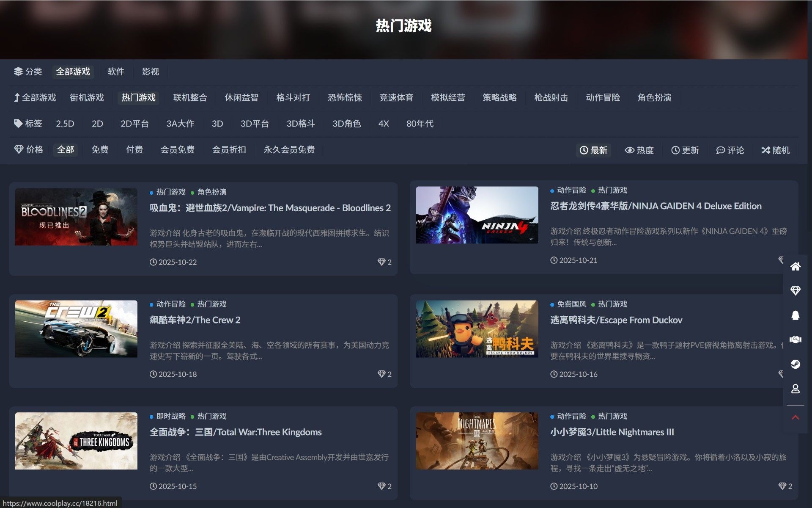Screen dimensions: 812x508
Task: Click the red scroll-to-top chevron
Action: (795, 417)
